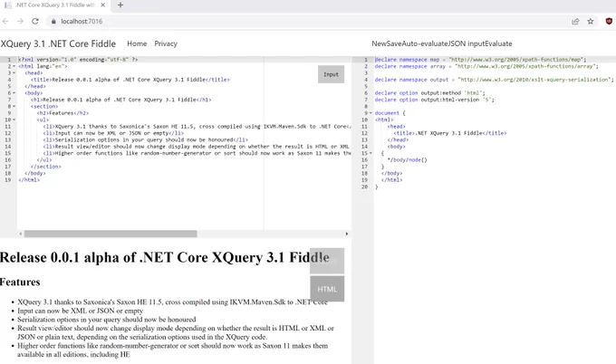
Task: Collapse the section element at input line 8
Action: (x=14, y=107)
